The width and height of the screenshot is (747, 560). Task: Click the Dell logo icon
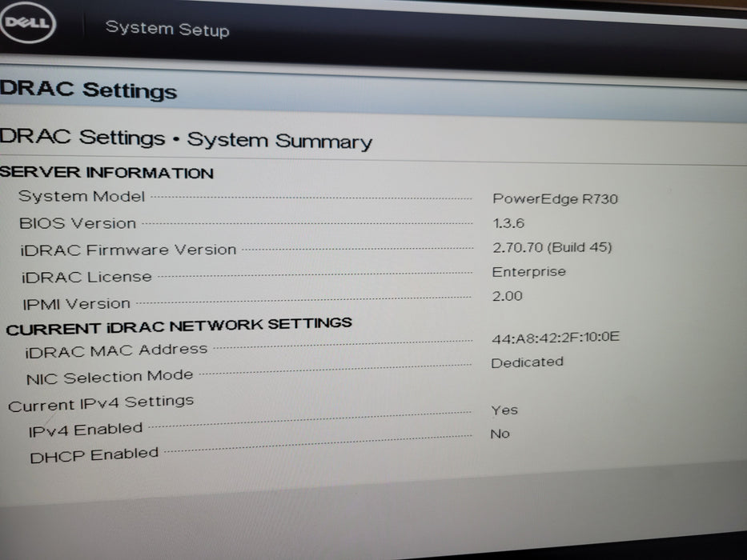(27, 22)
